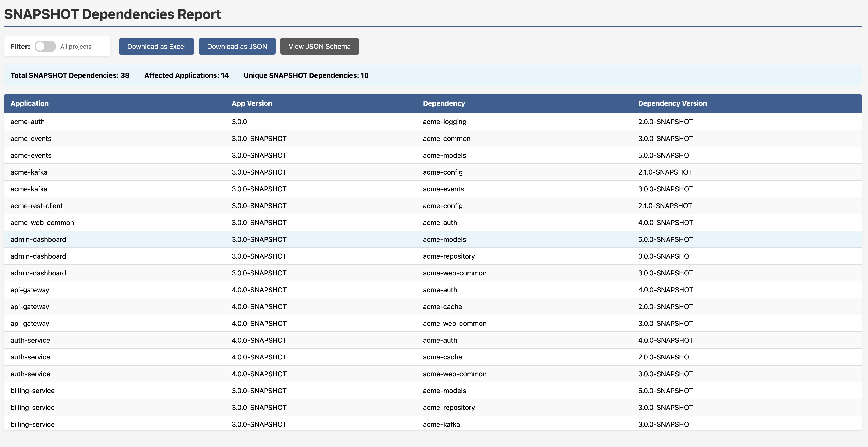Image resolution: width=868 pixels, height=447 pixels.
Task: Click the auth-service row with acme-web-common dependency
Action: coord(236,374)
